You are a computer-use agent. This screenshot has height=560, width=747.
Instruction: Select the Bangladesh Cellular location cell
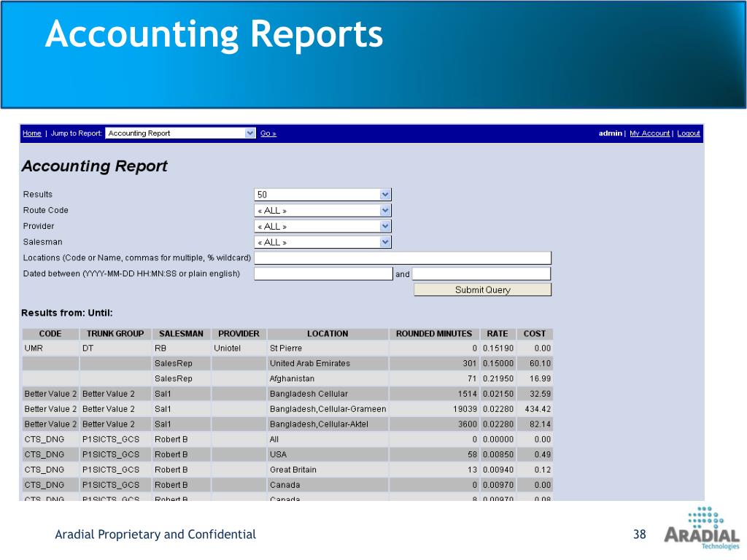click(x=328, y=394)
